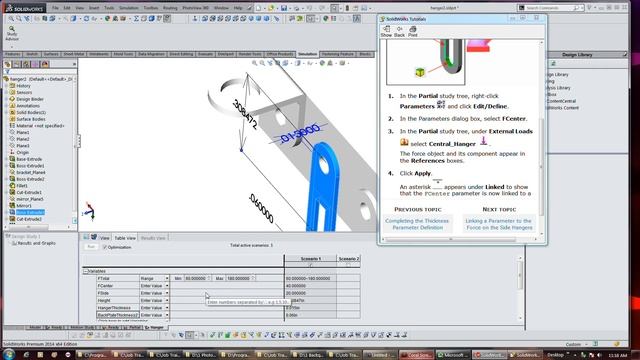Select the Hanger study tab at bottom
The width and height of the screenshot is (640, 360).
point(154,327)
